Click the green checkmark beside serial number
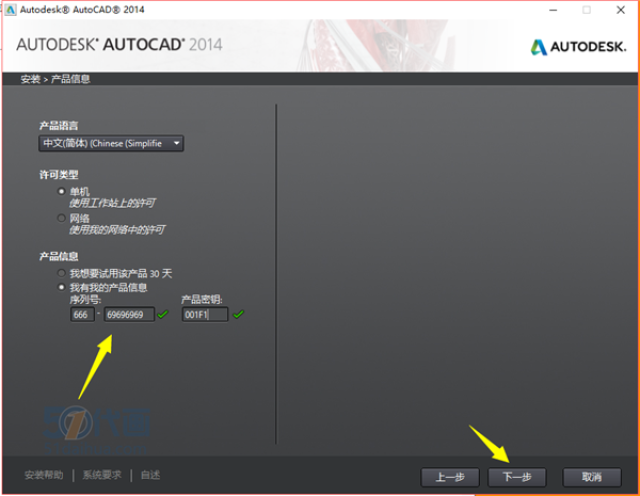 click(x=163, y=314)
